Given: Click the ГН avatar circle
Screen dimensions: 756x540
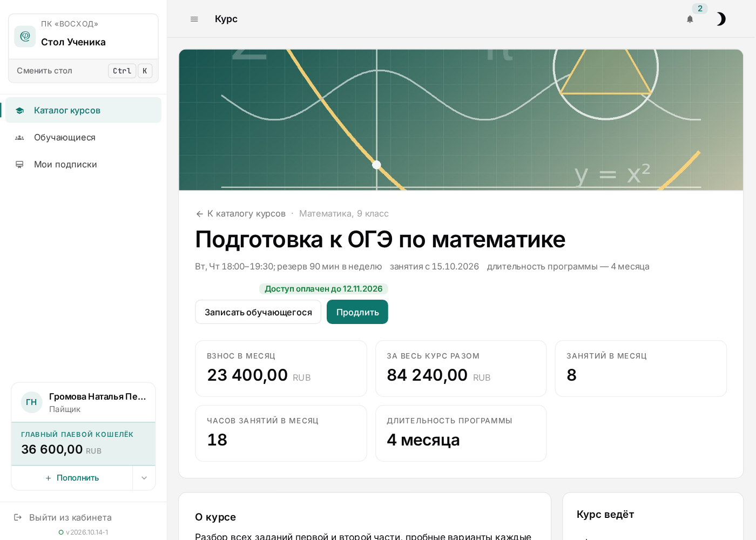Looking at the screenshot, I should pos(32,402).
